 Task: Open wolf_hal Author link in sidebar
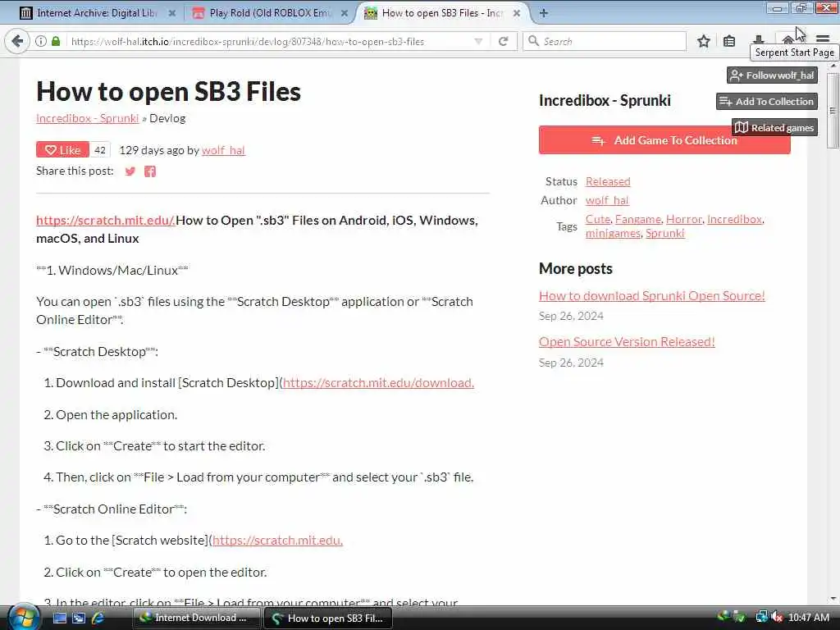607,200
